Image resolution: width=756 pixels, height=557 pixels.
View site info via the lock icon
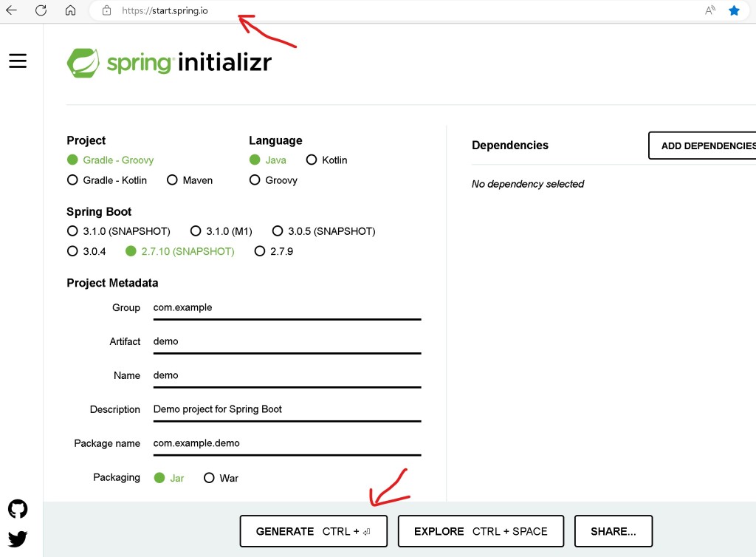(x=106, y=10)
